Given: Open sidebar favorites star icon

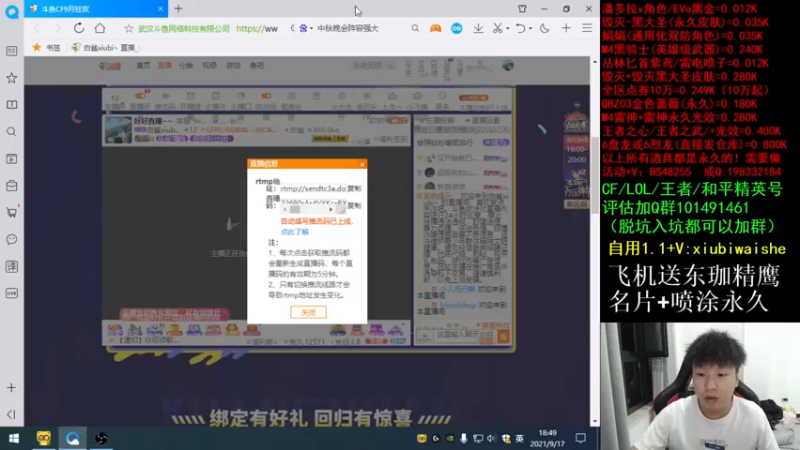Looking at the screenshot, I should pyautogui.click(x=11, y=78).
